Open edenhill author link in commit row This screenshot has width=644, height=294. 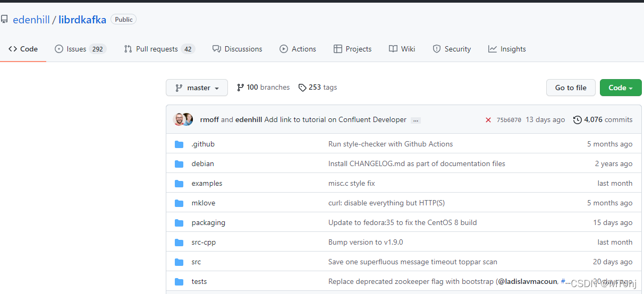249,120
